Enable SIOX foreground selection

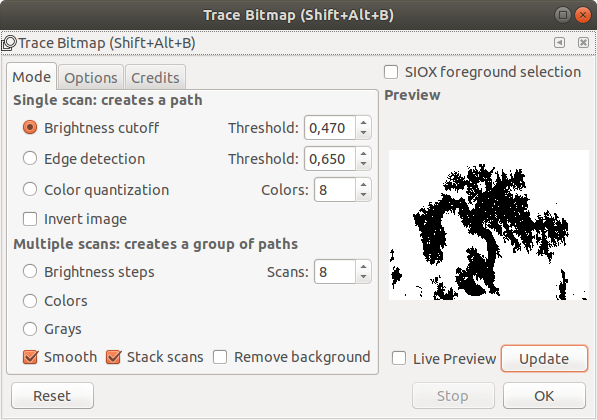coord(391,72)
